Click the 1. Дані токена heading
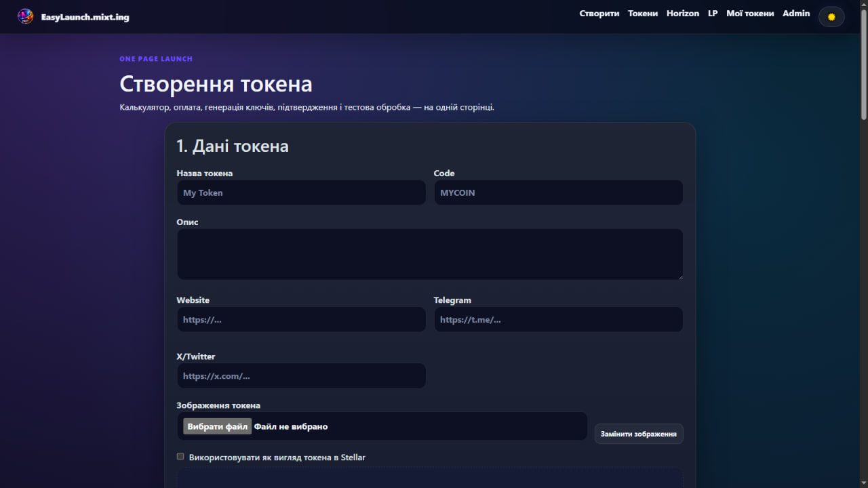This screenshot has width=868, height=488. [233, 146]
